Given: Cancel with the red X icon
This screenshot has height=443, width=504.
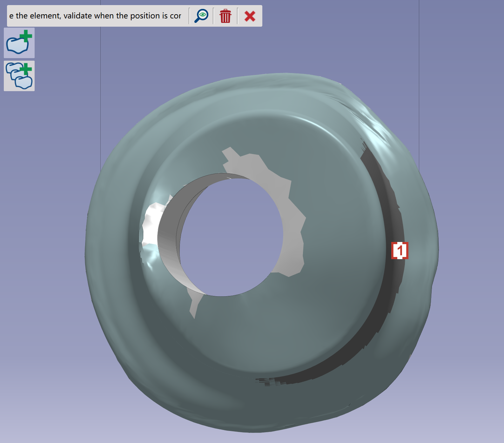Looking at the screenshot, I should click(x=250, y=16).
